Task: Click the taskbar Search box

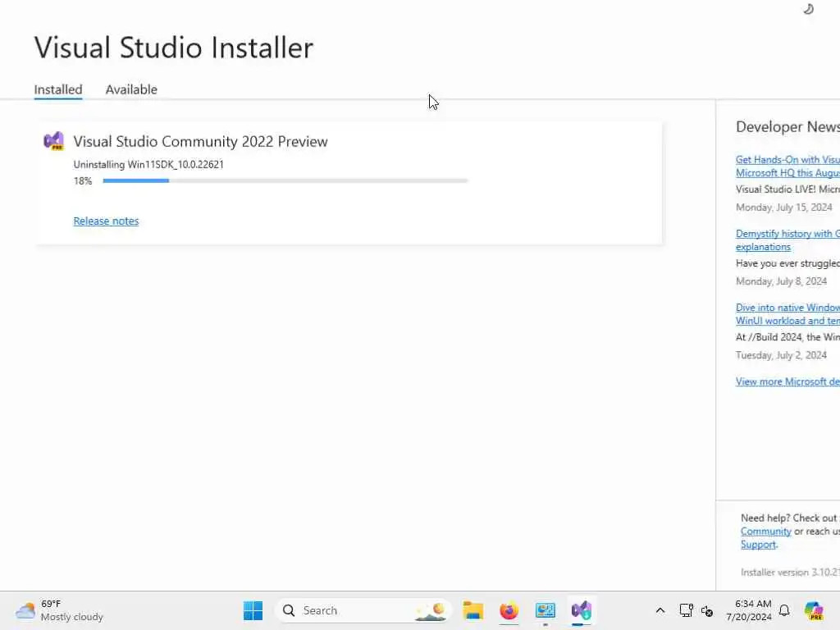Action: tap(363, 610)
